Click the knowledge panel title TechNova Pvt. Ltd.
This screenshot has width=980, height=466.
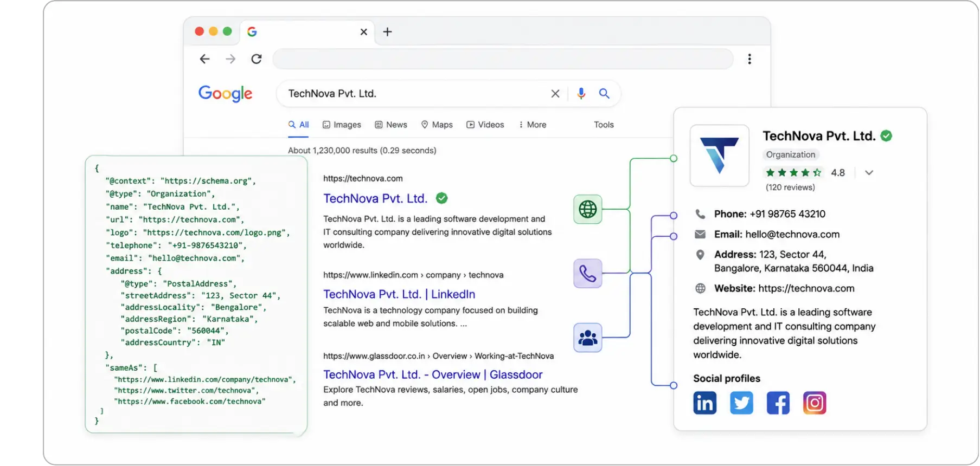819,136
